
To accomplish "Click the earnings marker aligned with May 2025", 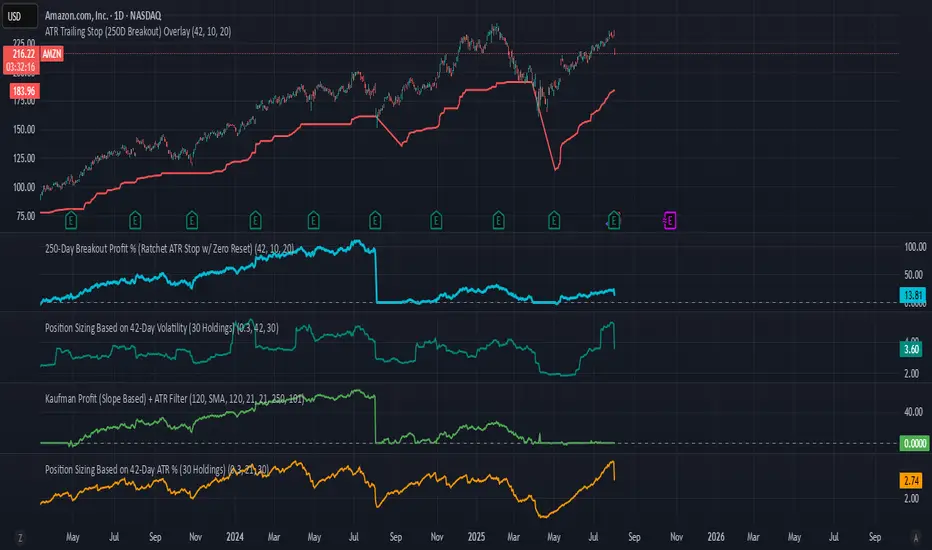I will (x=554, y=221).
